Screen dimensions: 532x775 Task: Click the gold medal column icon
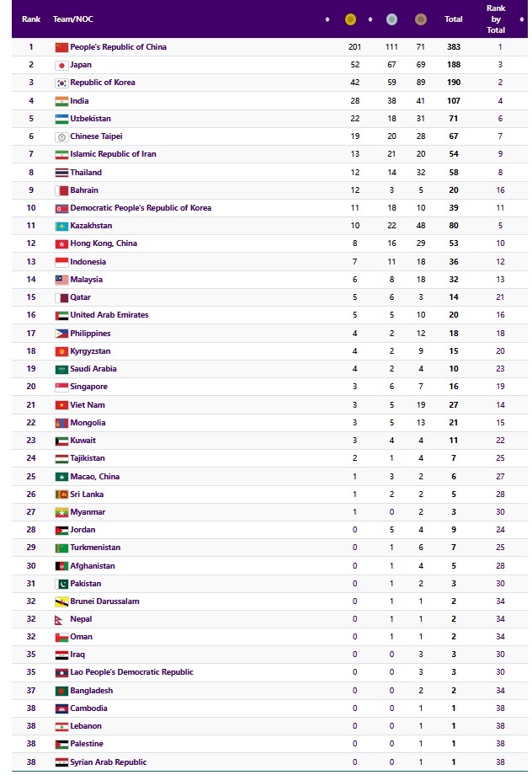coord(350,19)
